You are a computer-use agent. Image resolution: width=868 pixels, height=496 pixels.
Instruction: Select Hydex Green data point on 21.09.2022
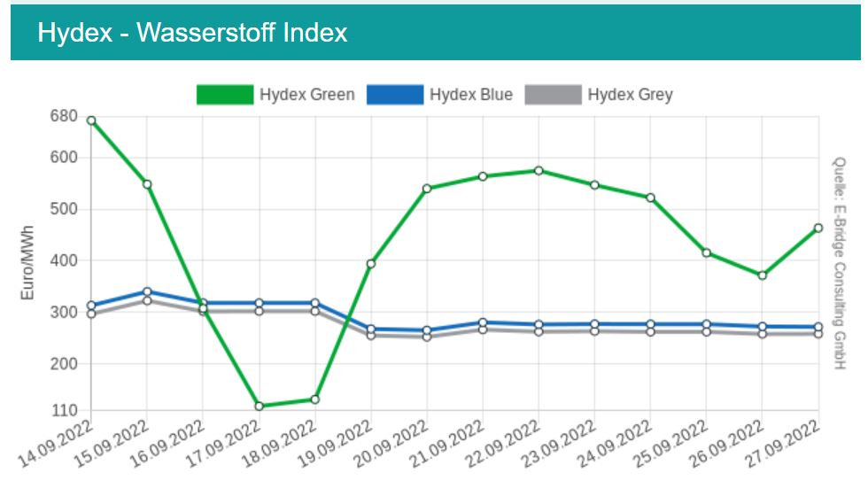(483, 176)
